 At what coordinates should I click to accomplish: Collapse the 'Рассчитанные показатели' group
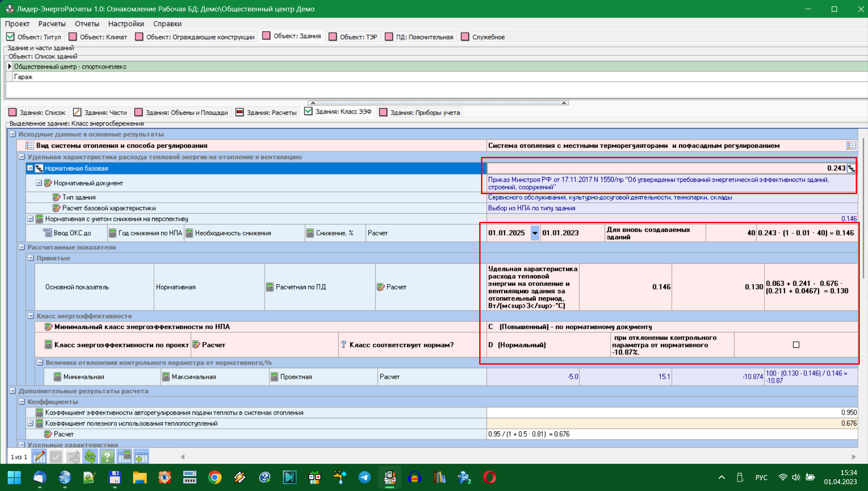(x=22, y=247)
